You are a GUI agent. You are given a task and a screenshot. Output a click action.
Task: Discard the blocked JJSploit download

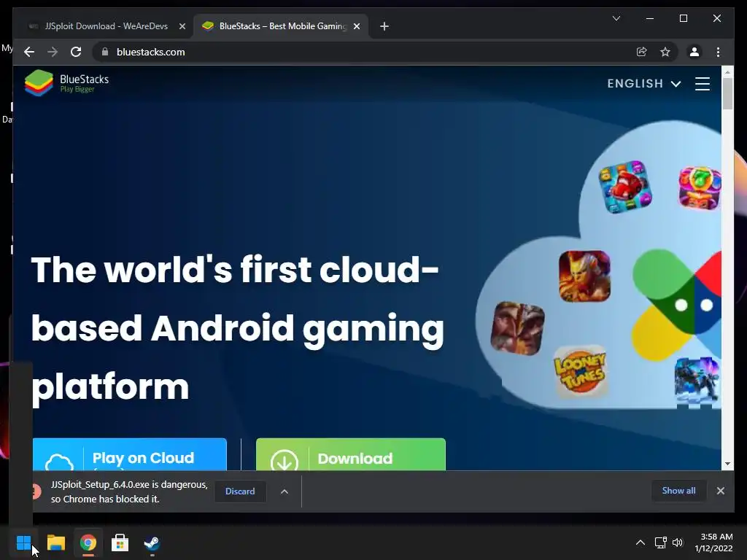[x=239, y=491]
